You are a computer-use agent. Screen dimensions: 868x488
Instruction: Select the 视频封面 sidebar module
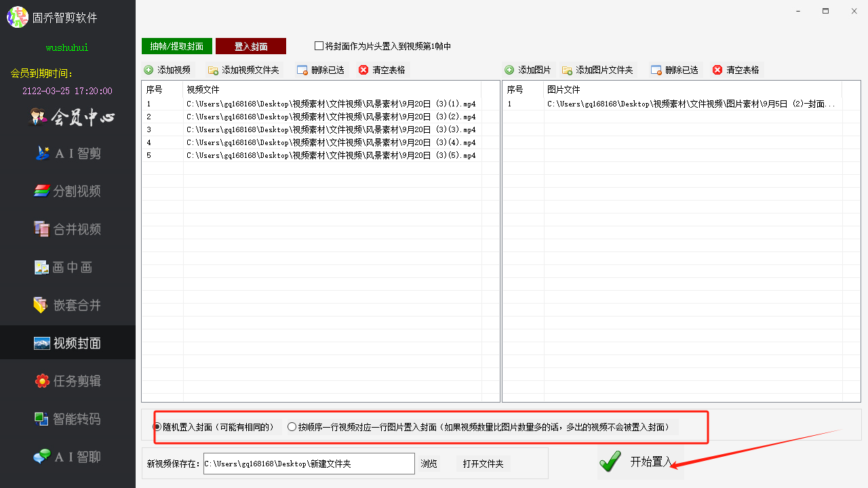(x=68, y=344)
